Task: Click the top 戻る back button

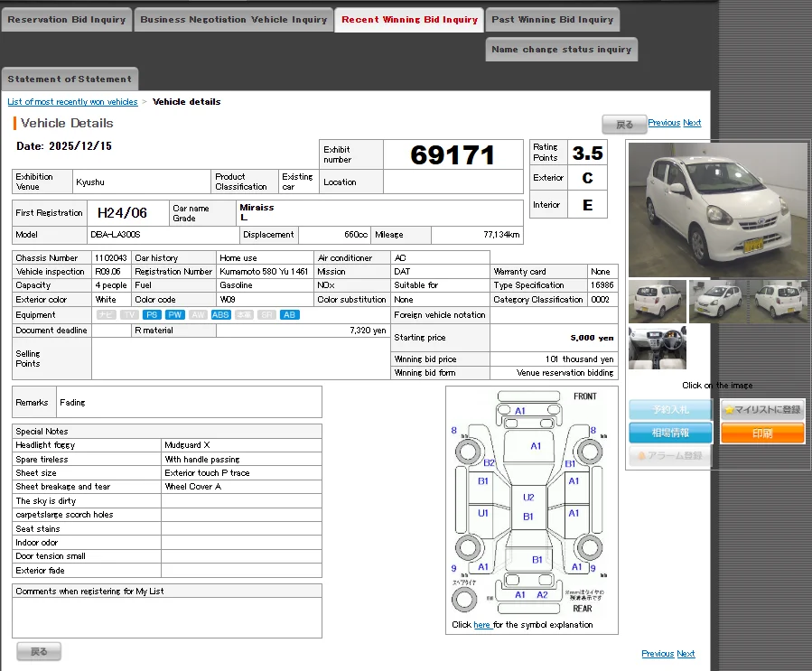Action: point(624,125)
